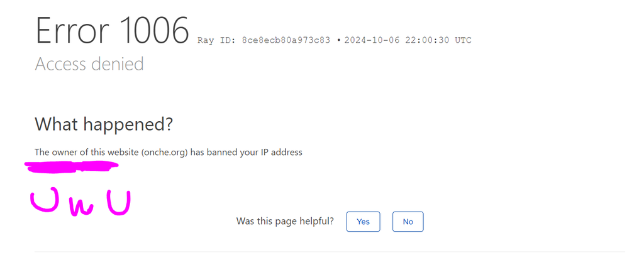Click 'Was this page helpful?' text
The image size is (644, 270).
click(285, 221)
